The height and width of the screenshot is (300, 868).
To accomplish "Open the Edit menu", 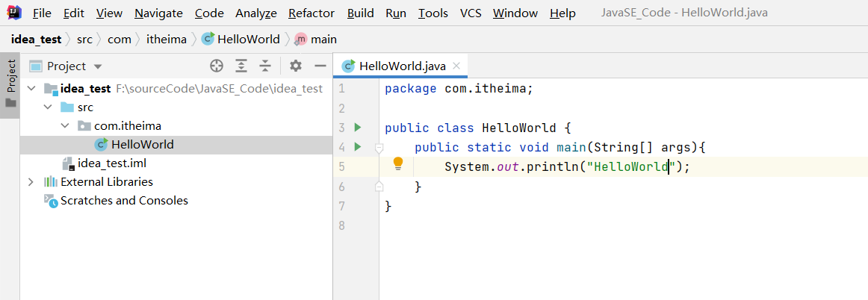I will coord(74,13).
